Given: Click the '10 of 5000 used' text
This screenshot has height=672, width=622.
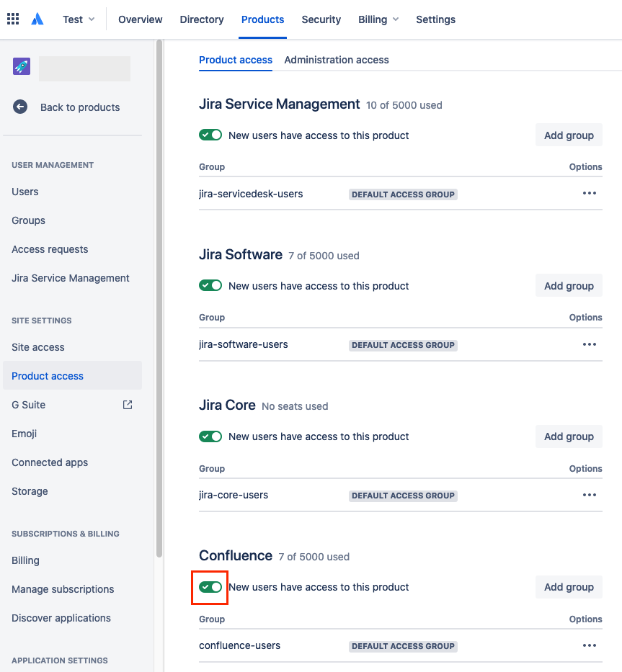Looking at the screenshot, I should 404,105.
